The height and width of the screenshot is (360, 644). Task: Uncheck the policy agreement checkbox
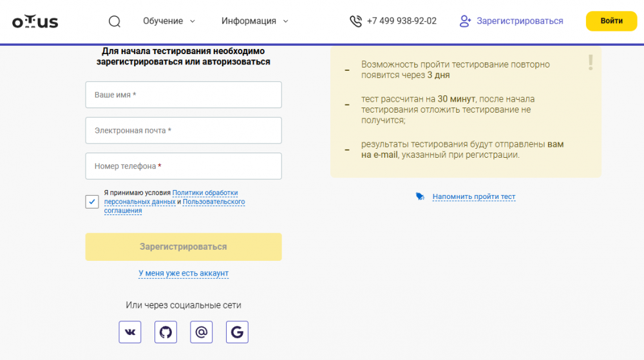92,202
